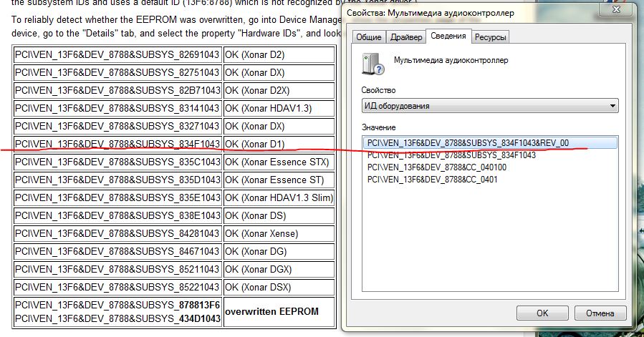644x337 pixels.
Task: Click the table cell with SUBSYS_835E1043
Action: pyautogui.click(x=117, y=197)
